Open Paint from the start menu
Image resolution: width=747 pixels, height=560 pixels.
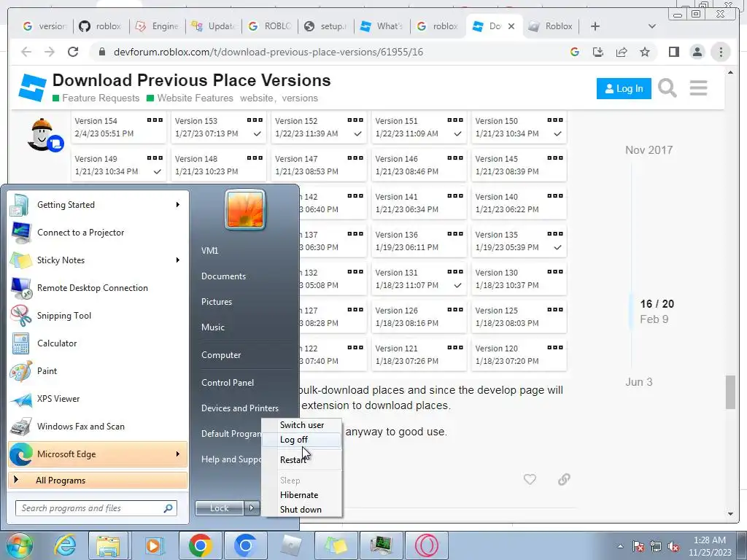coord(98,371)
